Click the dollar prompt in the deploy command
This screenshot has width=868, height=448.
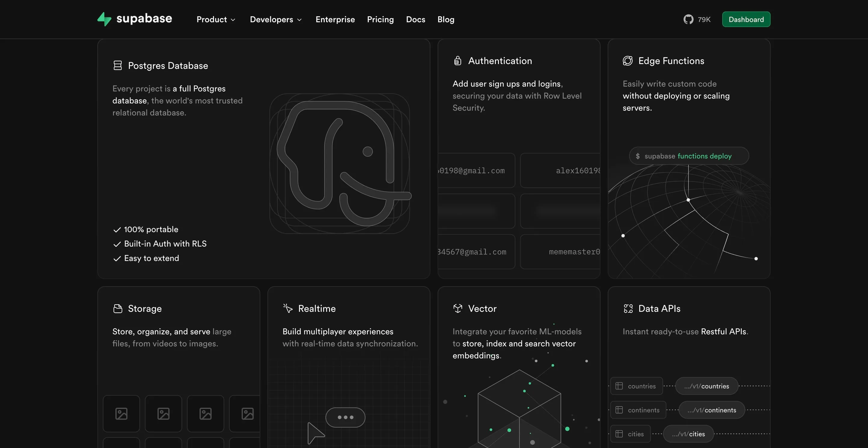pos(637,156)
